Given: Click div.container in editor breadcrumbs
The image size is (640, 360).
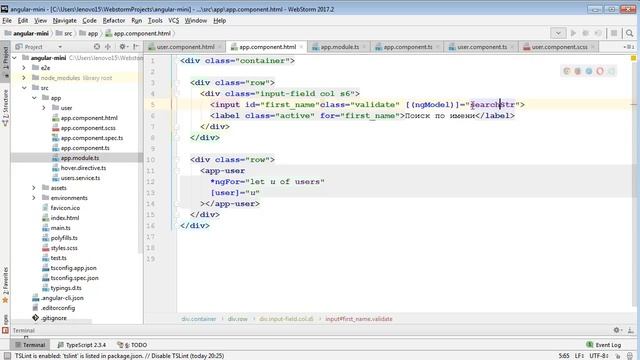Looking at the screenshot, I should click(x=198, y=319).
